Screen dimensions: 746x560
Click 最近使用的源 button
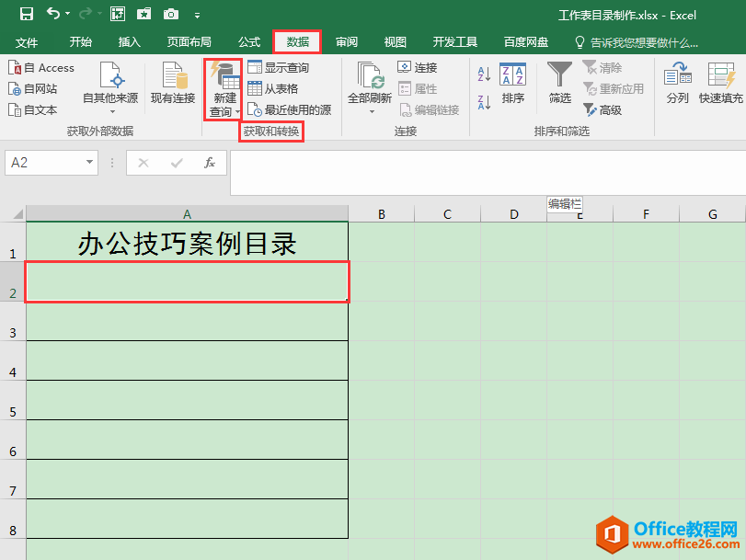tap(289, 110)
